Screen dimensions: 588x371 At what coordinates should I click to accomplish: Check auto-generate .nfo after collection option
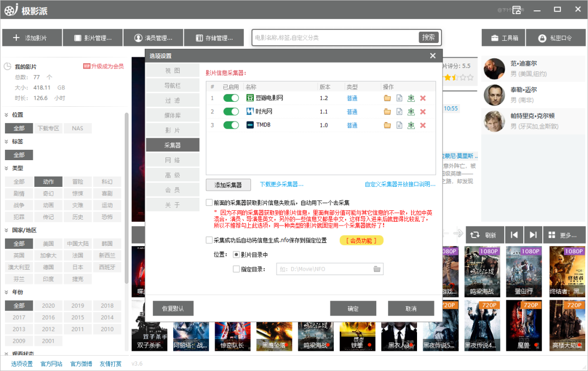pyautogui.click(x=209, y=240)
